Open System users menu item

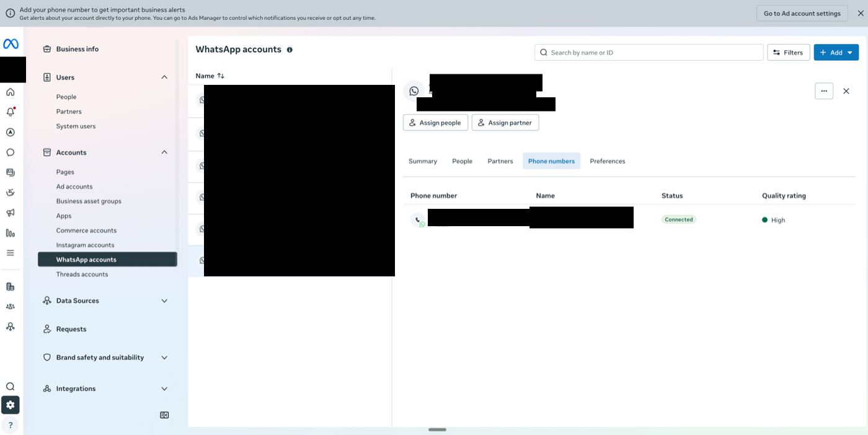tap(76, 126)
